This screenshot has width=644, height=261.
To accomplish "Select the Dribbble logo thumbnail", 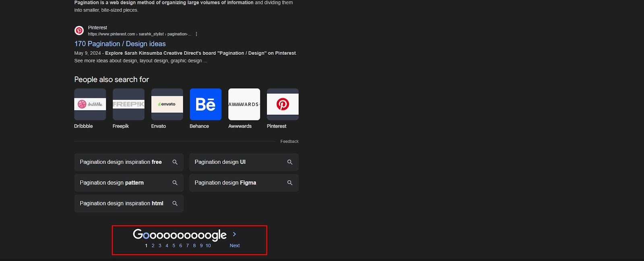I will 90,104.
